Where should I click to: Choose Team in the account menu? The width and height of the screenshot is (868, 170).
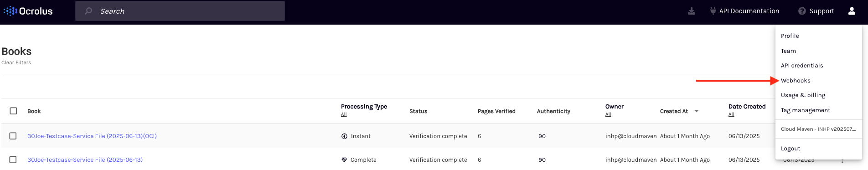788,51
